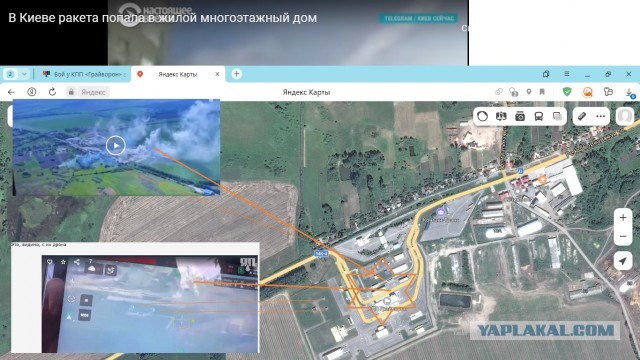Select the 'Яндекс Карты' browser tab
Viewport: 640px width, 360px height.
[x=178, y=74]
